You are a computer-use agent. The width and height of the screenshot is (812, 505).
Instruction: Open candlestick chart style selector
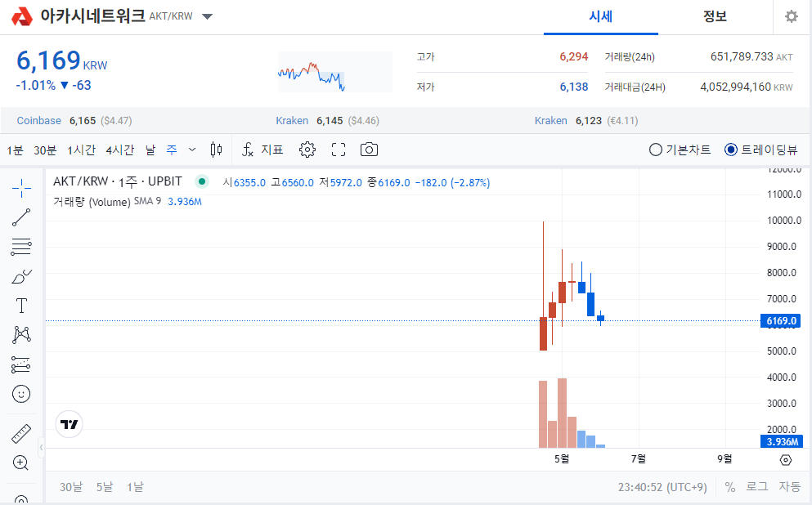217,150
